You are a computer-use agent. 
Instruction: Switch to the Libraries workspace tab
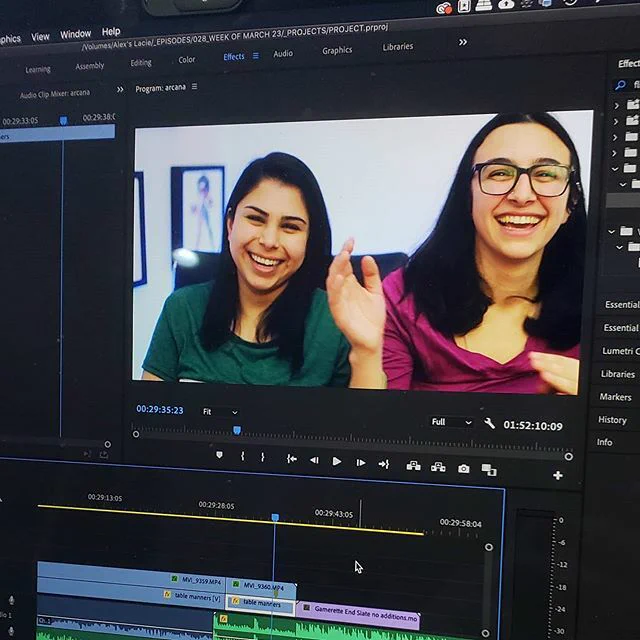[x=398, y=47]
